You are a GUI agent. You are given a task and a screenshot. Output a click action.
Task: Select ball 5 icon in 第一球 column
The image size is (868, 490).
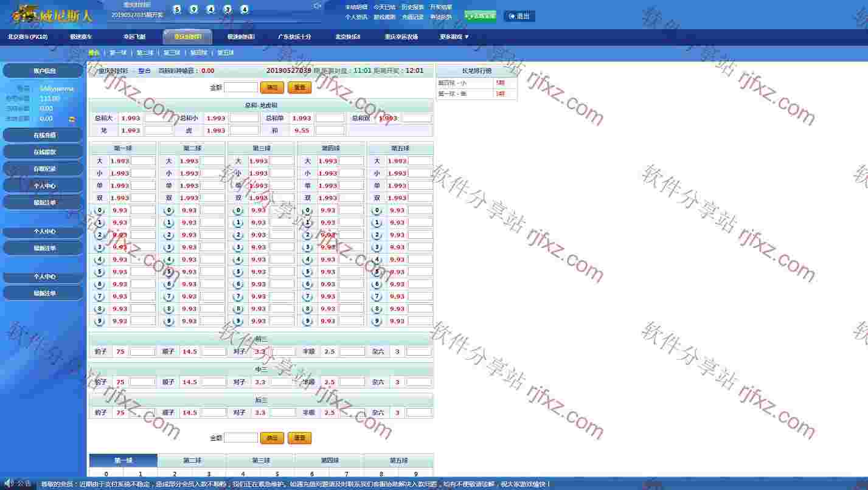(99, 272)
